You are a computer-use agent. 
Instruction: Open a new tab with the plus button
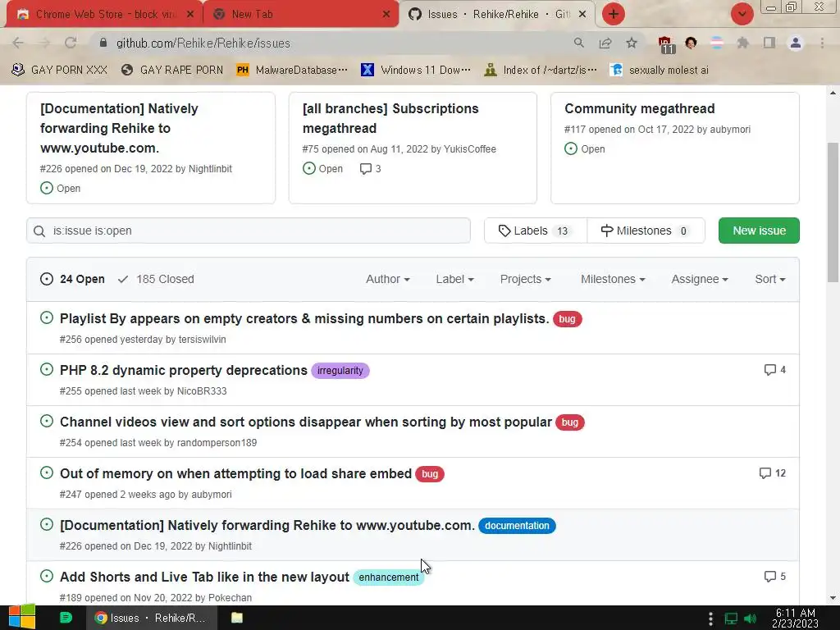pyautogui.click(x=614, y=14)
